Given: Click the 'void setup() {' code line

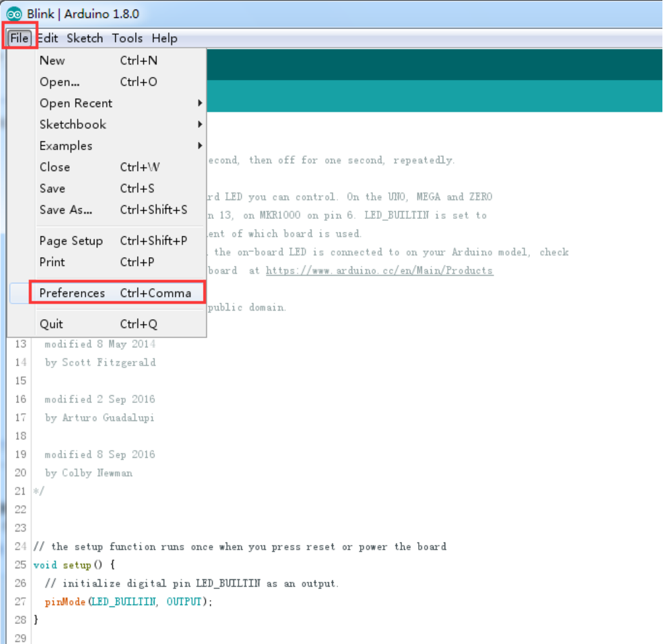Looking at the screenshot, I should tap(74, 565).
